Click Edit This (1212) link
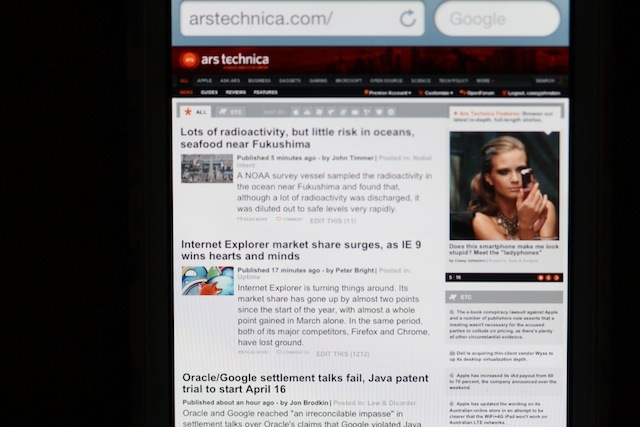The height and width of the screenshot is (427, 640). tap(343, 354)
